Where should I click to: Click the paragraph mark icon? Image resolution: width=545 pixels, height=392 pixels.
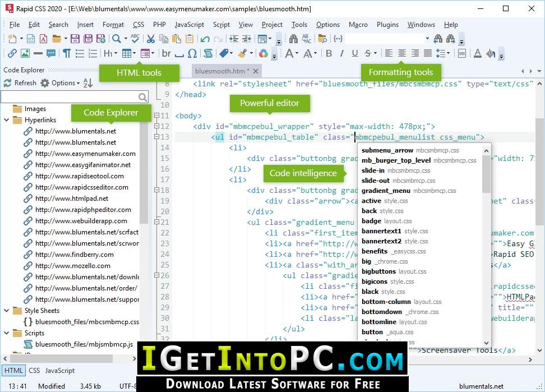tap(66, 53)
